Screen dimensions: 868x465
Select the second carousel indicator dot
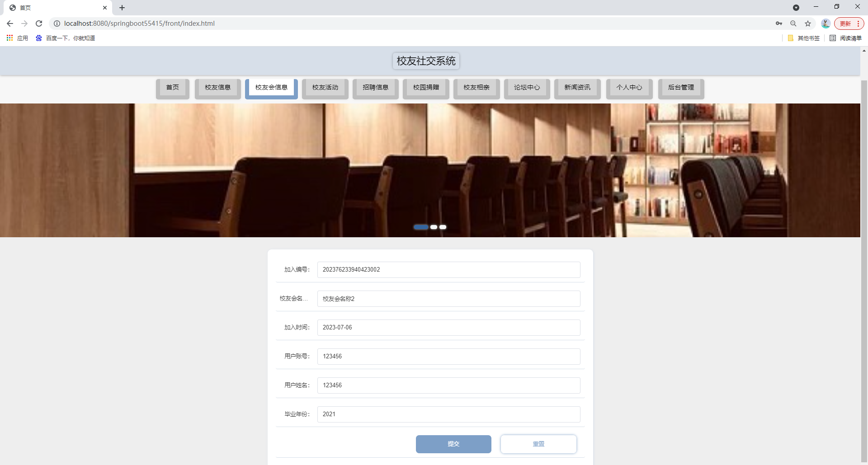coord(434,227)
